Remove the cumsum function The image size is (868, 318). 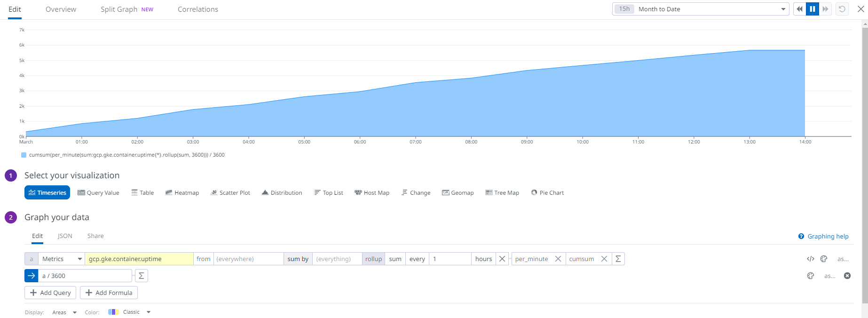604,259
